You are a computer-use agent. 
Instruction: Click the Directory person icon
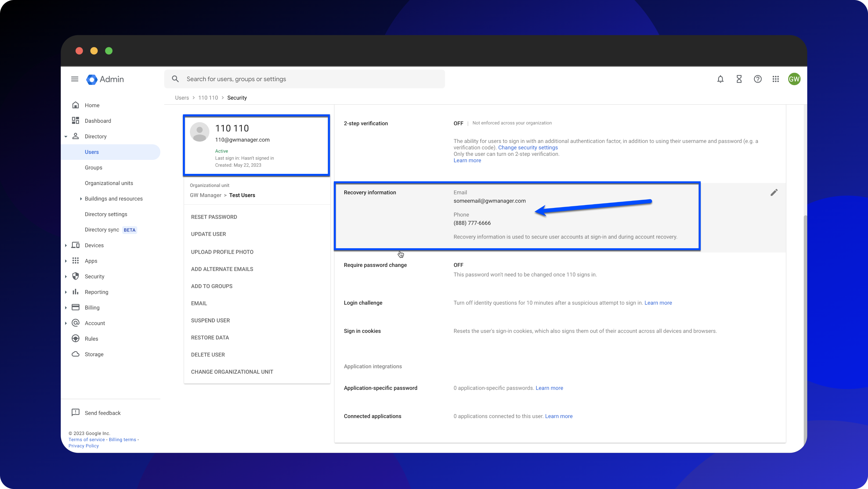coord(75,136)
